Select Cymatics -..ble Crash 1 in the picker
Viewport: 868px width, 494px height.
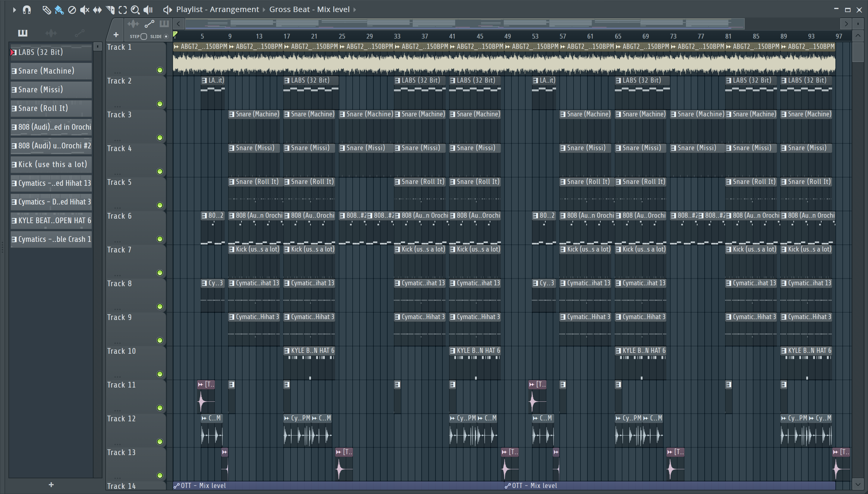(51, 239)
